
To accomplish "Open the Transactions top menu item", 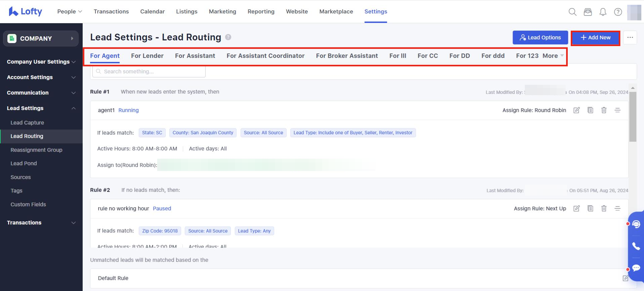I will pyautogui.click(x=111, y=11).
